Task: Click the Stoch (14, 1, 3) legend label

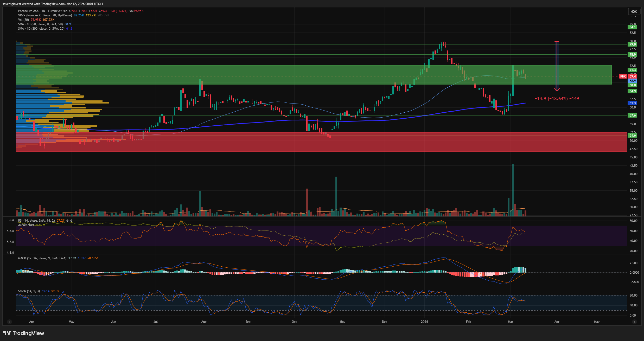Action: pos(29,291)
